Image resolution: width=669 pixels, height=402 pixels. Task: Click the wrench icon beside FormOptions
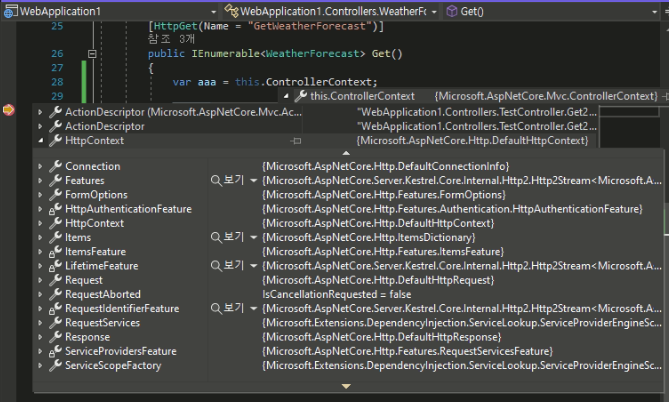coord(55,194)
